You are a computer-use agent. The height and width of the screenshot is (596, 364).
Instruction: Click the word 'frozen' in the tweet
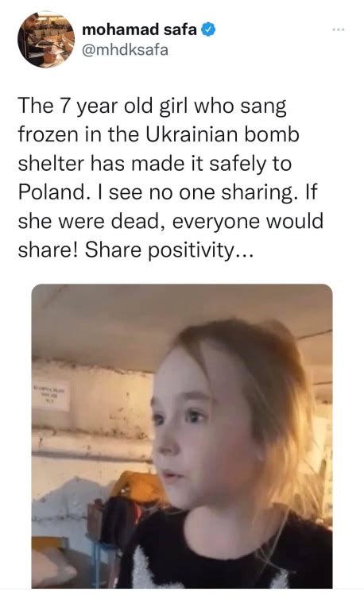point(48,134)
